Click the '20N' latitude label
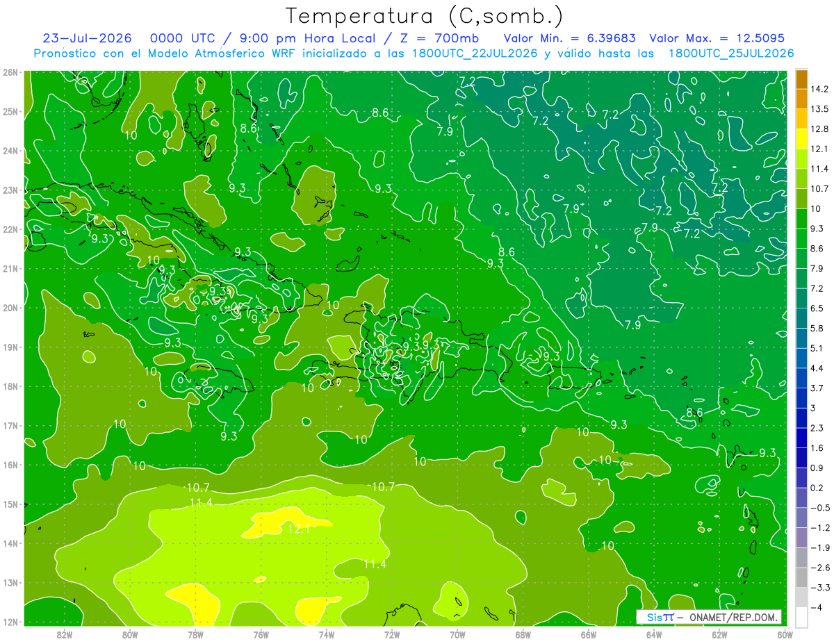Viewport: 834px width, 644px height. 10,308
